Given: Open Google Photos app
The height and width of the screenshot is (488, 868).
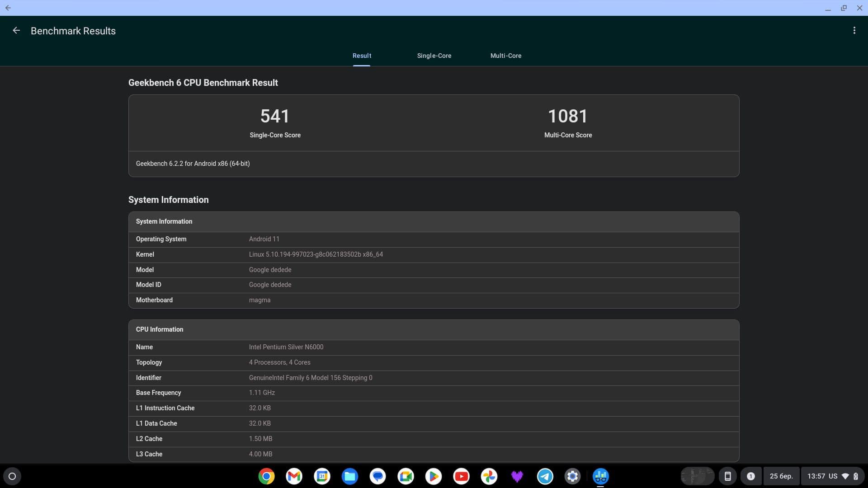Looking at the screenshot, I should pyautogui.click(x=490, y=476).
